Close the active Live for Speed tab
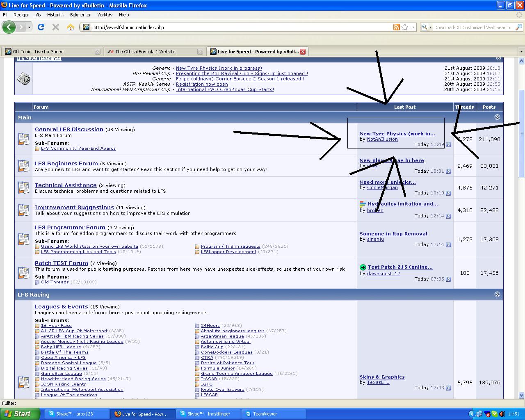 click(302, 52)
